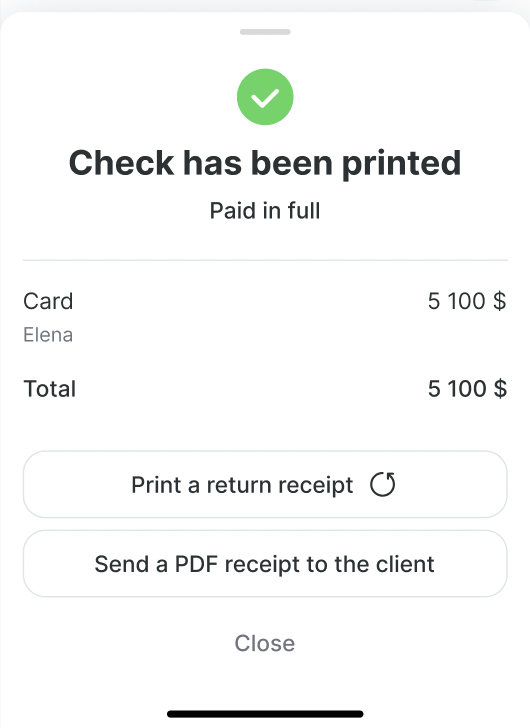Click the circular arrow return icon
530x728 pixels.
tap(383, 484)
